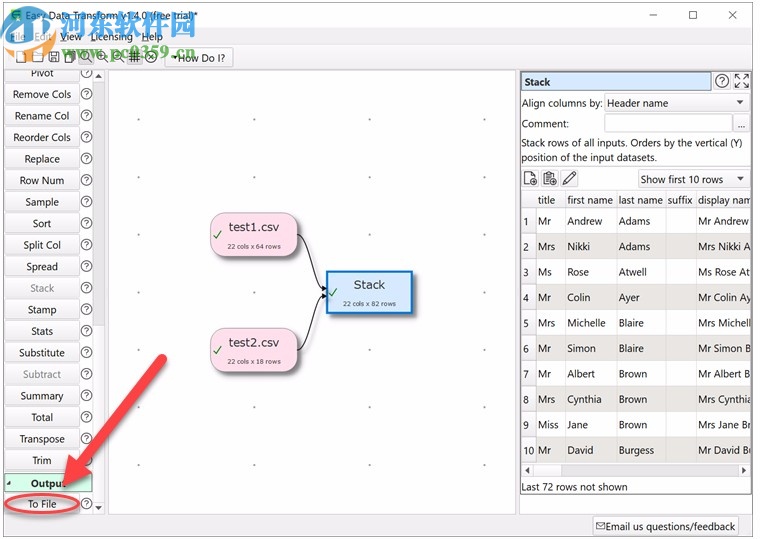Click the 'last name' column header
This screenshot has width=760, height=539.
click(x=640, y=200)
